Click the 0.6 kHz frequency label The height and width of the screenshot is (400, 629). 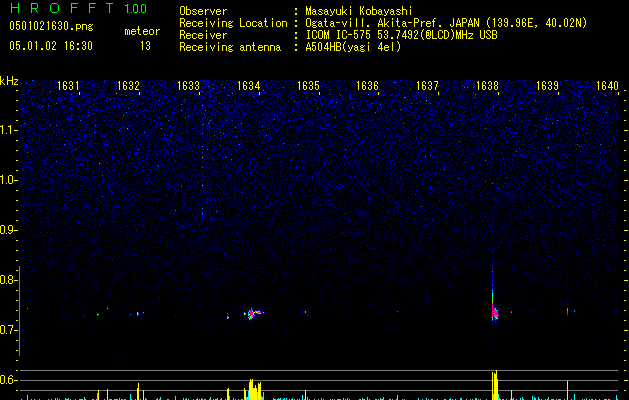click(9, 380)
